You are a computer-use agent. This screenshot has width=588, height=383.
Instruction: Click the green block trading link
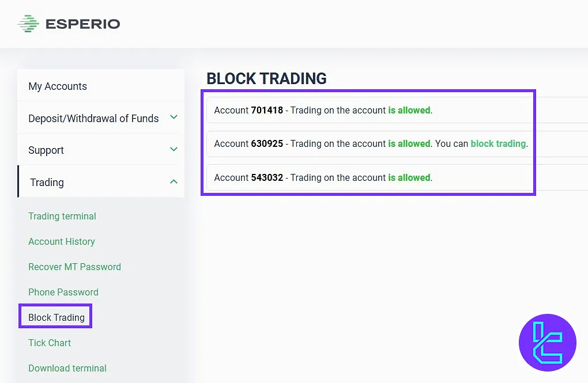(498, 144)
